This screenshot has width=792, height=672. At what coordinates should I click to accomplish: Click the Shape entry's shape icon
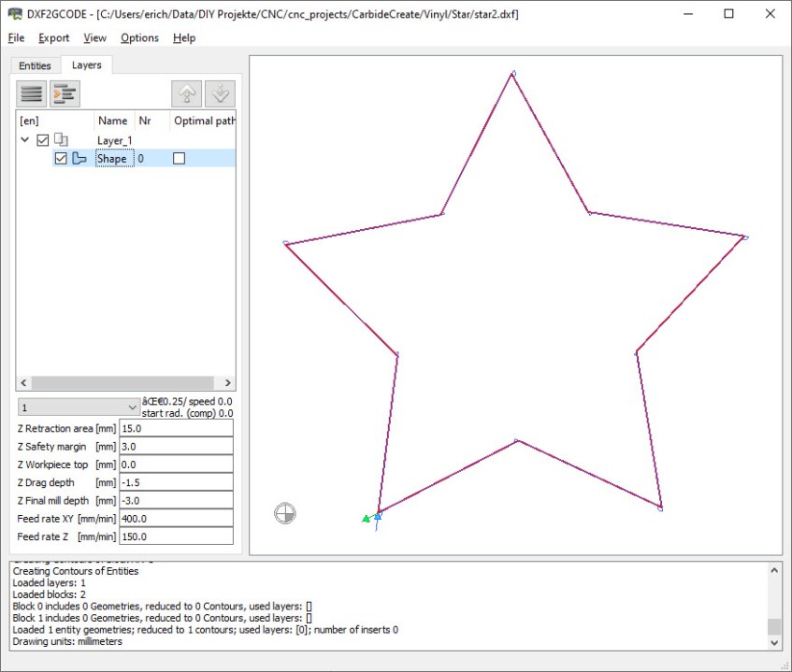[79, 159]
